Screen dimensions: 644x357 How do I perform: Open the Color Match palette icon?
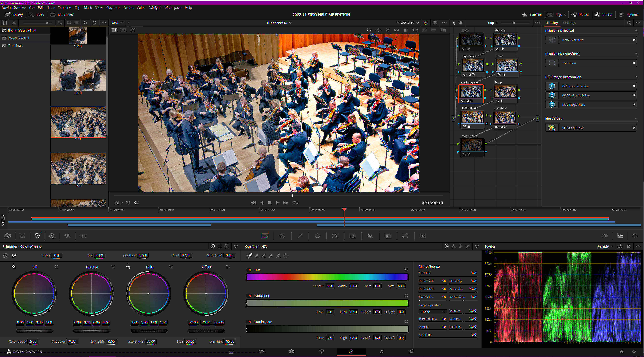click(22, 236)
